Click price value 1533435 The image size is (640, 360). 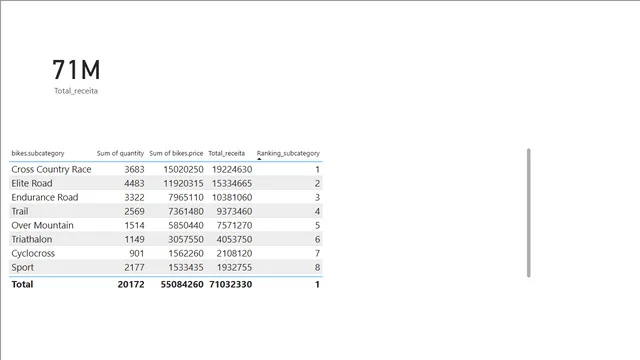(186, 267)
